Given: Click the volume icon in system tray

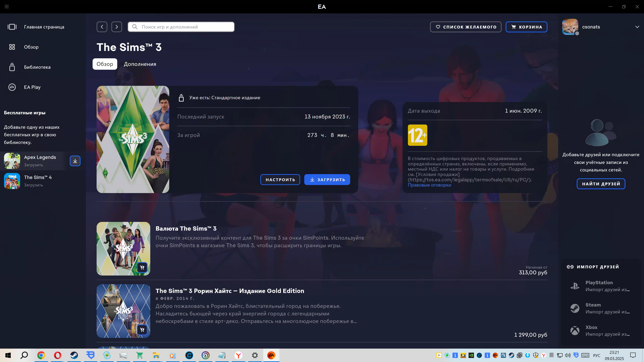Looking at the screenshot, I should tap(568, 355).
